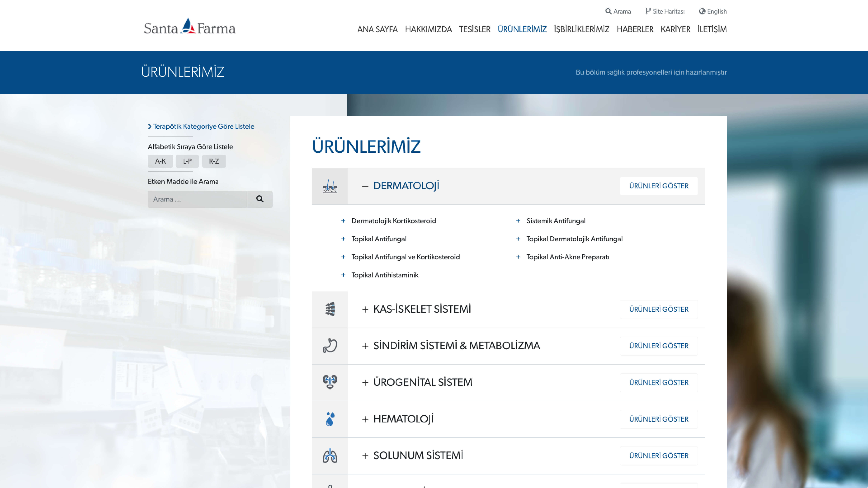
Task: Click Alfabetik Sıraya Göre Listele label
Action: [x=190, y=147]
